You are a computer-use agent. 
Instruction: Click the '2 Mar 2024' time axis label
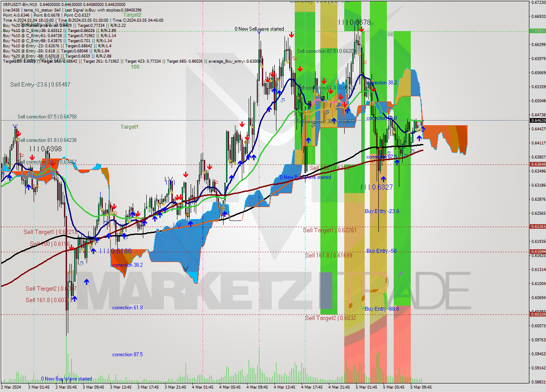click(x=12, y=387)
